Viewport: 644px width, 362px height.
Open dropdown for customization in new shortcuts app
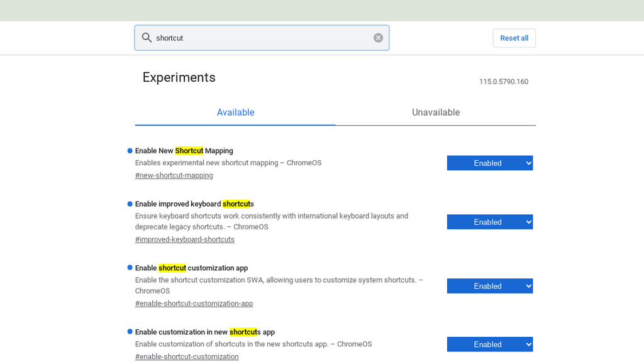pyautogui.click(x=489, y=344)
